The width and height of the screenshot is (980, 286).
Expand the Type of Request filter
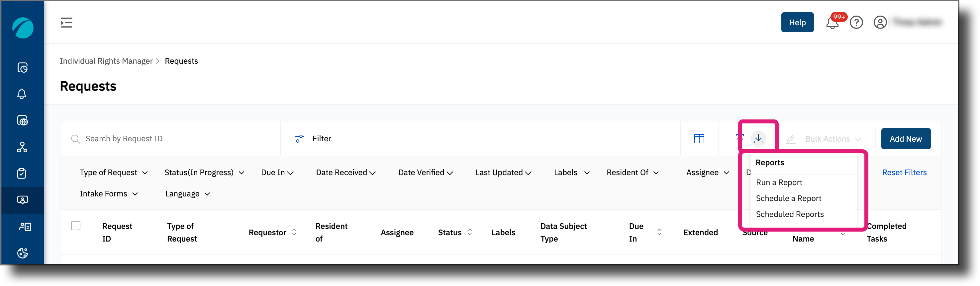(114, 173)
